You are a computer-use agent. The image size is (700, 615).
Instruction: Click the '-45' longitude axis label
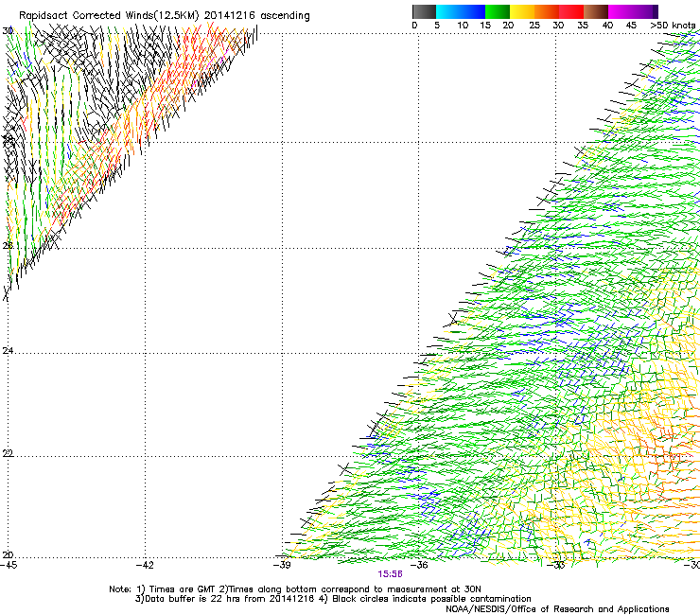click(x=9, y=566)
